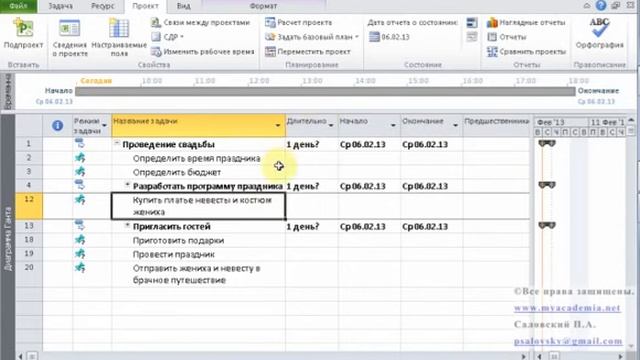
Task: Select task Провести праздник
Action: [173, 254]
